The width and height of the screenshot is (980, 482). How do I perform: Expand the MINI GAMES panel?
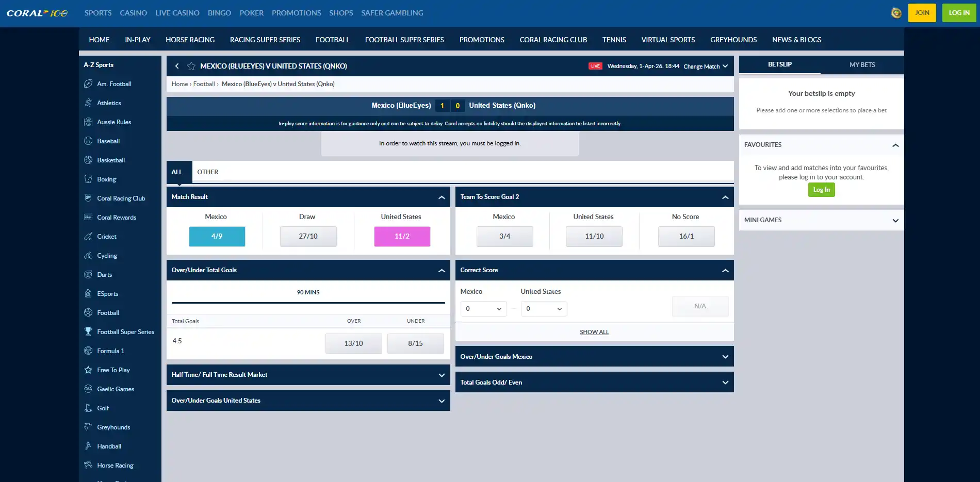click(821, 220)
